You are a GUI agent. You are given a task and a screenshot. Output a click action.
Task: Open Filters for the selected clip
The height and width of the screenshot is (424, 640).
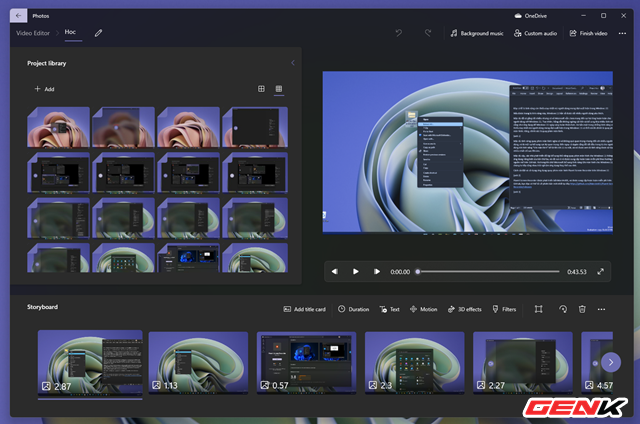pos(504,309)
